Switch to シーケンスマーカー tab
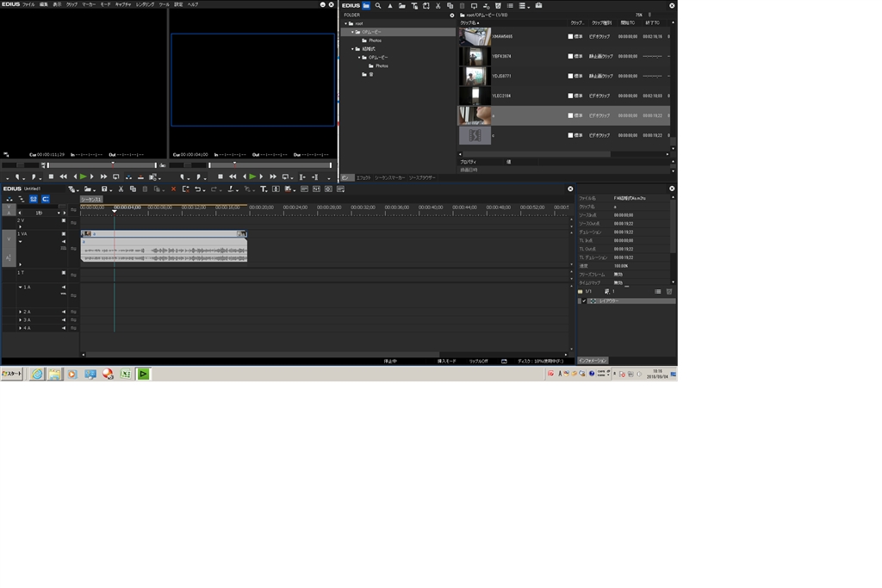Screen dimensions: 882x588 pyautogui.click(x=390, y=177)
